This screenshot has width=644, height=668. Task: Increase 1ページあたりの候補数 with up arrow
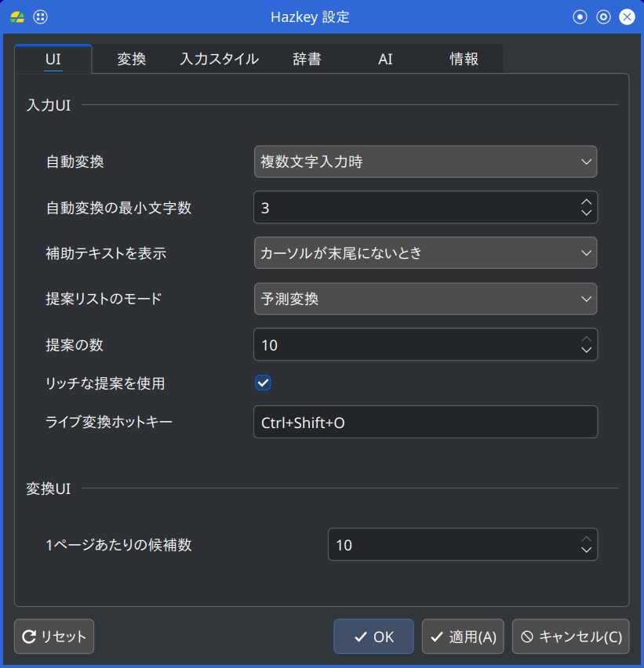click(x=587, y=539)
